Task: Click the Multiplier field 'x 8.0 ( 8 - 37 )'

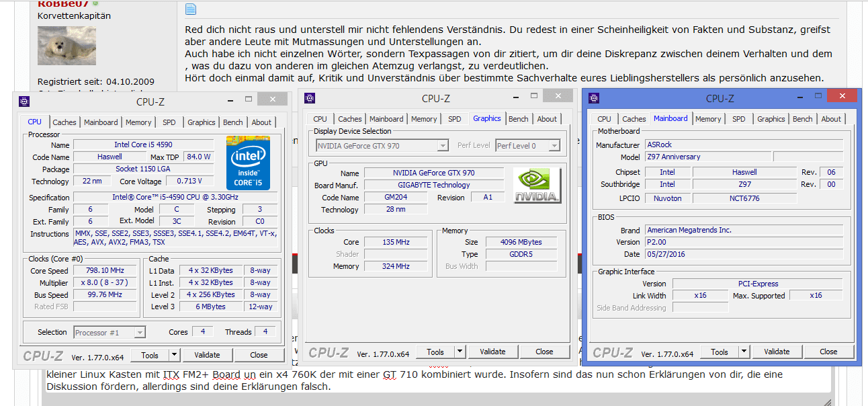Action: [103, 283]
